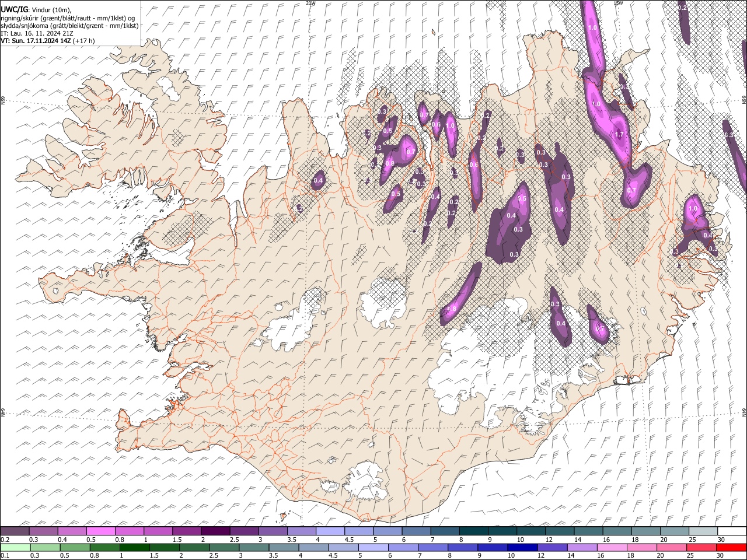The image size is (747, 560).
Task: Click the 'VT: Sun. 17.11.2024 14Z (+17 h)' line
Action: pos(48,41)
